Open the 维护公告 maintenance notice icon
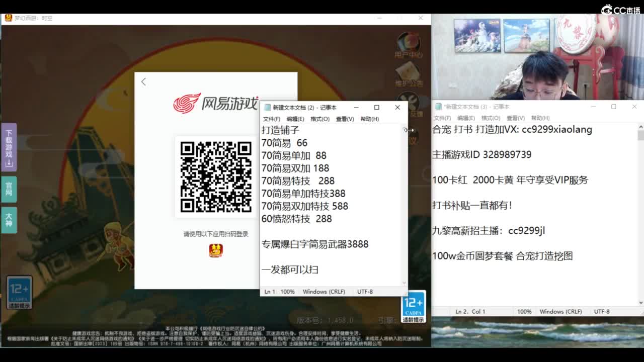This screenshot has width=644, height=362. click(x=409, y=74)
